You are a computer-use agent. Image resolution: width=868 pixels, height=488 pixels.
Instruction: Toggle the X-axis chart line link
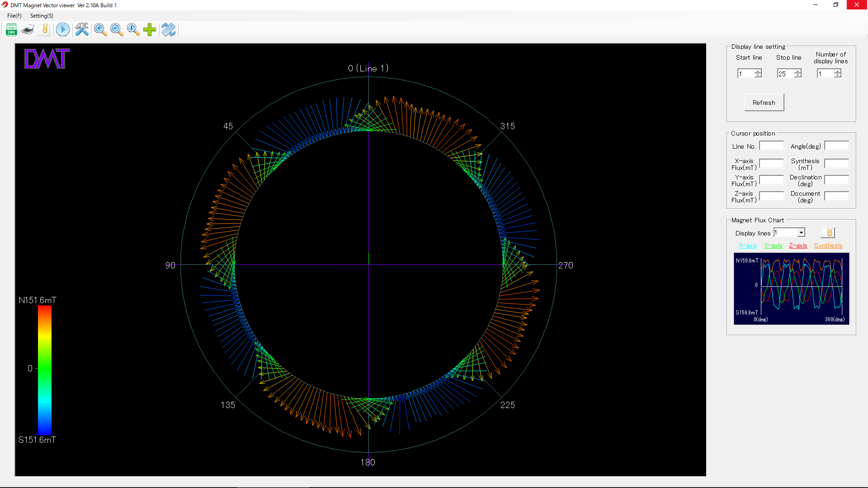(x=747, y=245)
